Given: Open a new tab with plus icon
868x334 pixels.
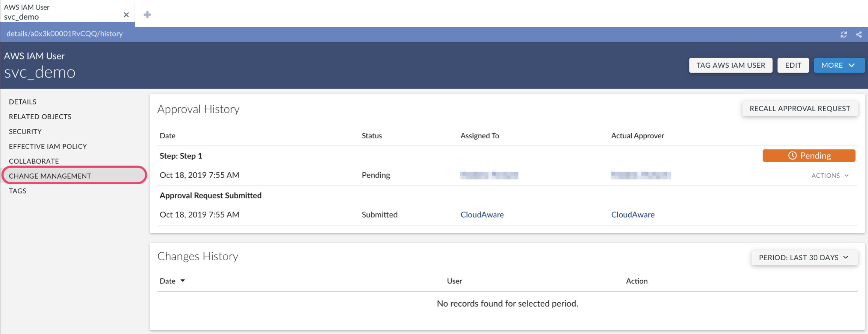Looking at the screenshot, I should pos(147,15).
